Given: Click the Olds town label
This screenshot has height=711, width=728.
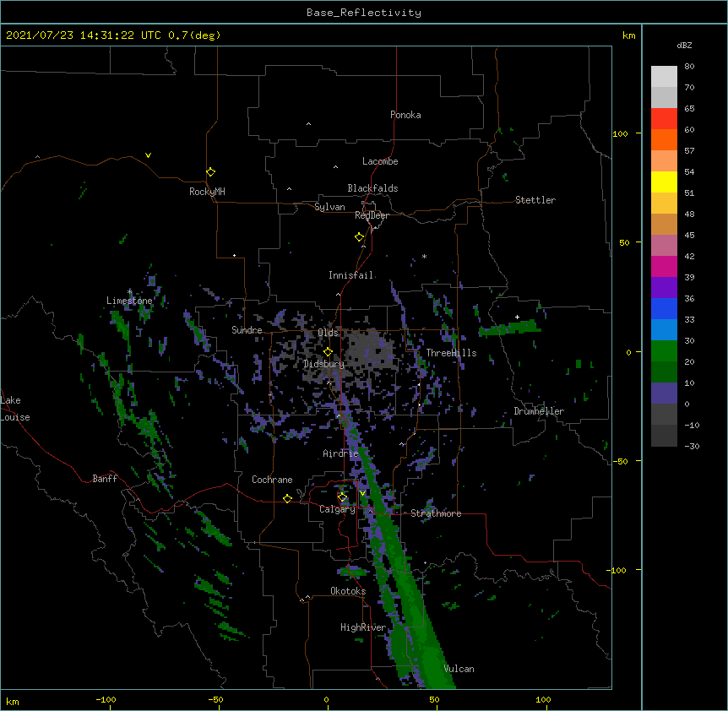Looking at the screenshot, I should coord(328,333).
